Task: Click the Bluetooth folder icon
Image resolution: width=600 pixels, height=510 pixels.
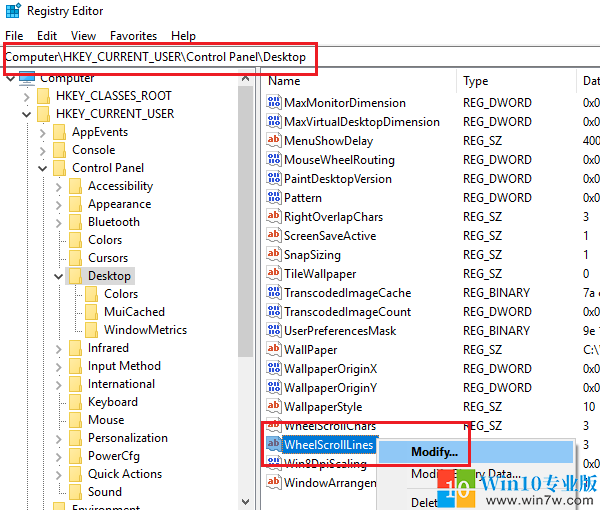Action: click(x=76, y=222)
